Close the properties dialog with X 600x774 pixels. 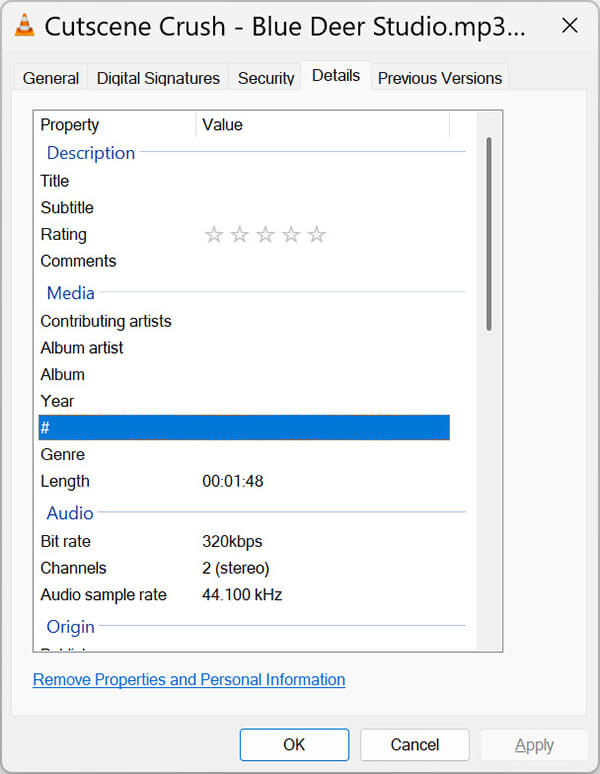pyautogui.click(x=569, y=25)
